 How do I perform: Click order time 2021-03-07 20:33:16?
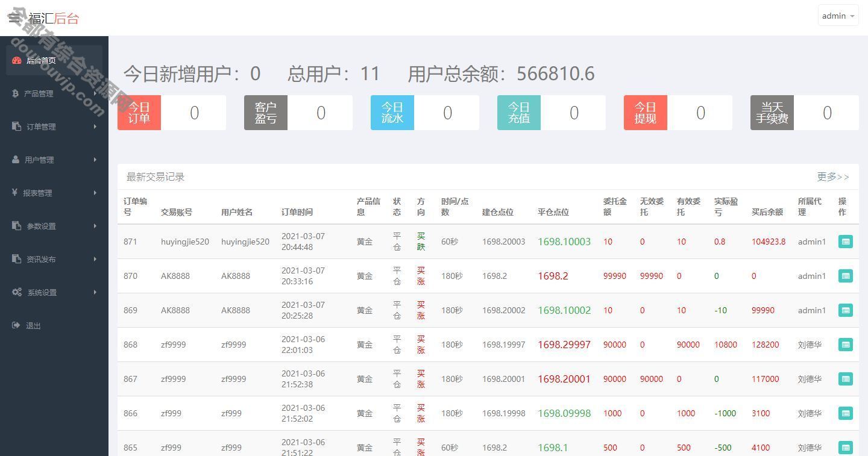(303, 276)
